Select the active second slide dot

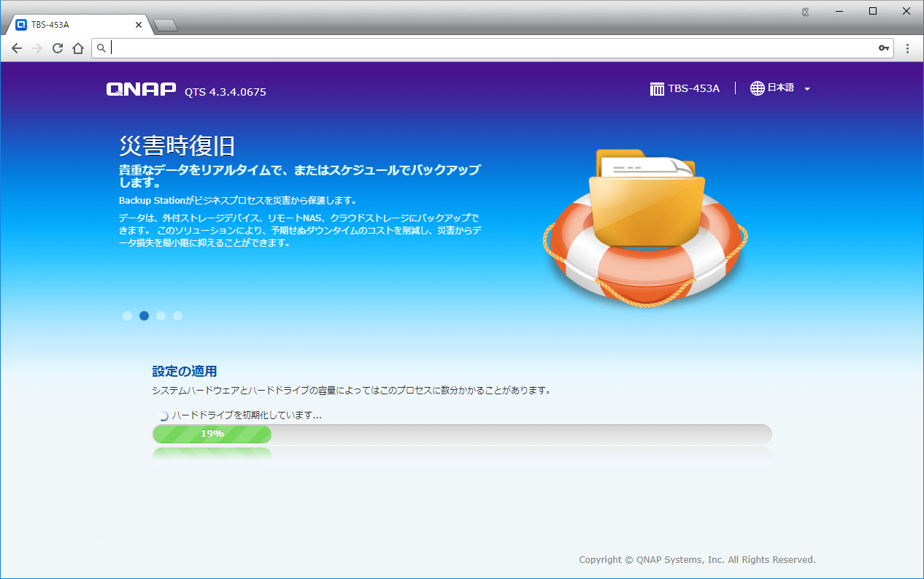[x=144, y=316]
